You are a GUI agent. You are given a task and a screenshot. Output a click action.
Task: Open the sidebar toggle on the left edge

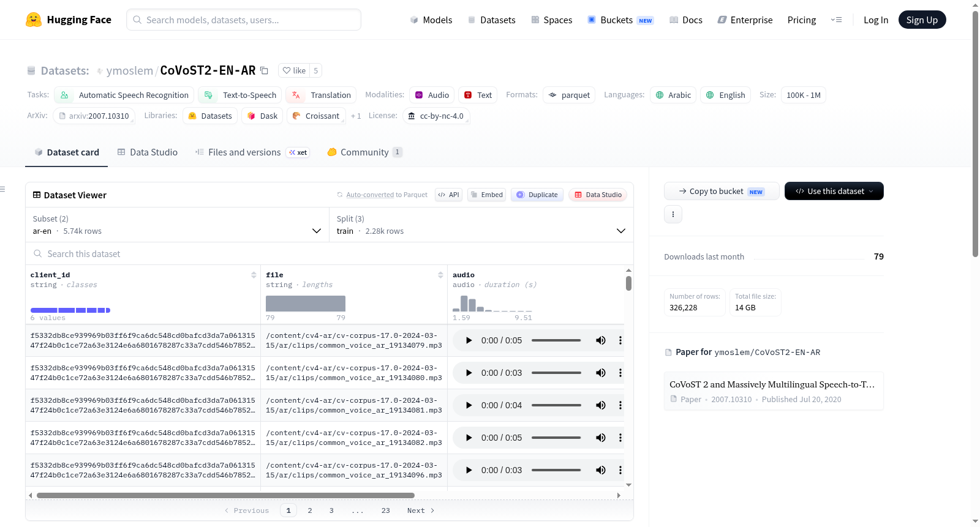click(3, 189)
